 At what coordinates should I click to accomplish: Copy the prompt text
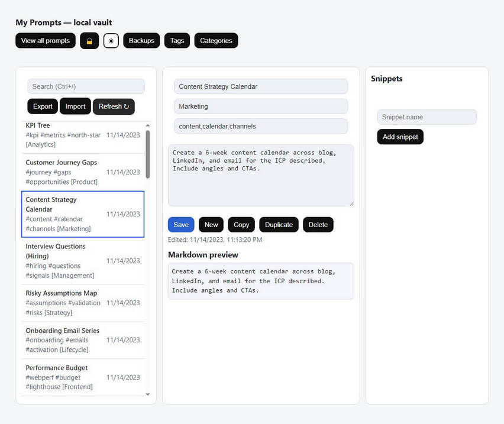241,225
